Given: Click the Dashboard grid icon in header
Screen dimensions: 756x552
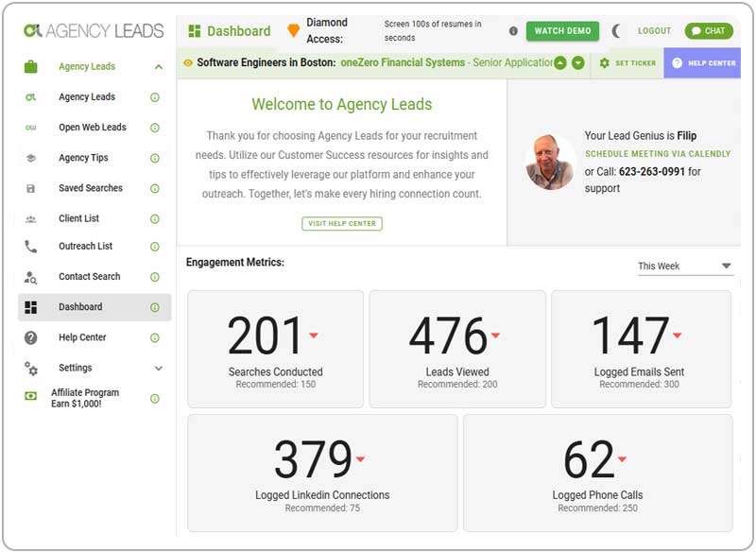Looking at the screenshot, I should 195,31.
